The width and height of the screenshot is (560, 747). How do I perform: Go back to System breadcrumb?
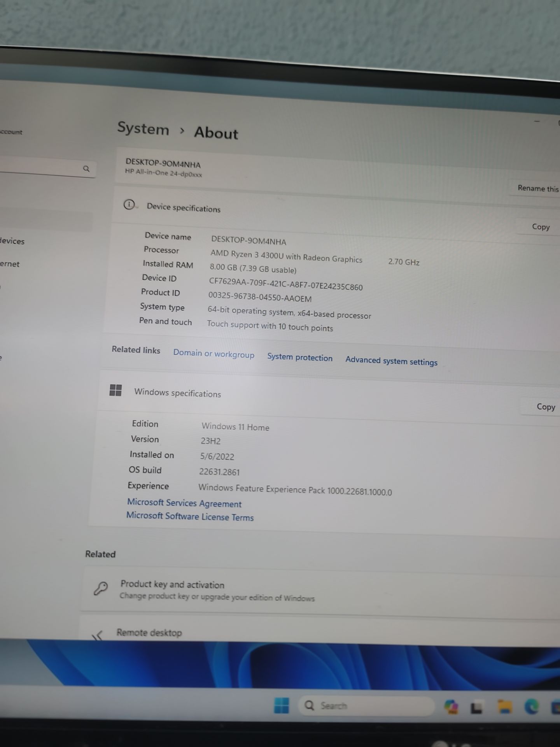coord(143,128)
